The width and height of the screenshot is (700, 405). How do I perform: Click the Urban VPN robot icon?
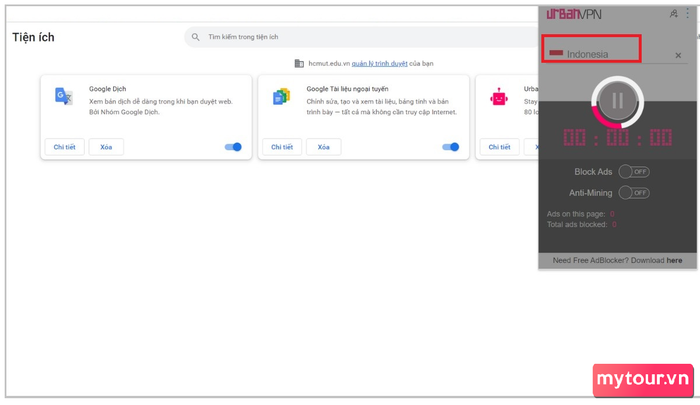coord(499,96)
